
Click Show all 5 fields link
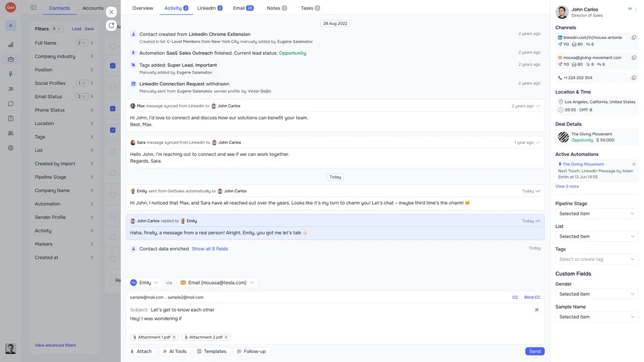210,249
